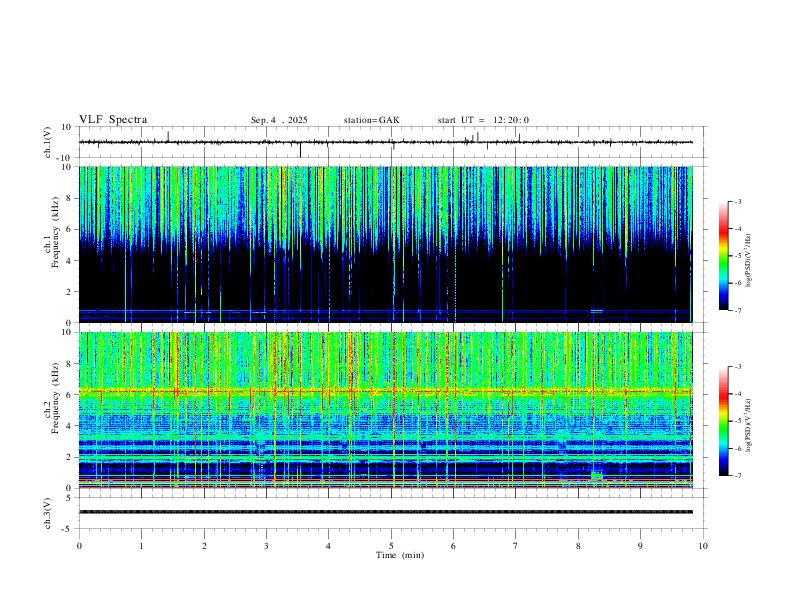Click the "-3" label on ch.2 colorbar
The width and height of the screenshot is (792, 612).
point(737,367)
